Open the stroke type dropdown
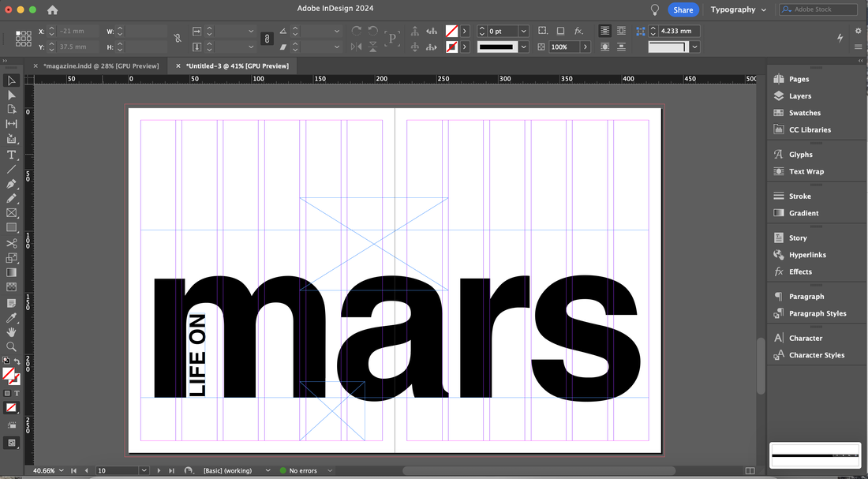 pyautogui.click(x=524, y=47)
